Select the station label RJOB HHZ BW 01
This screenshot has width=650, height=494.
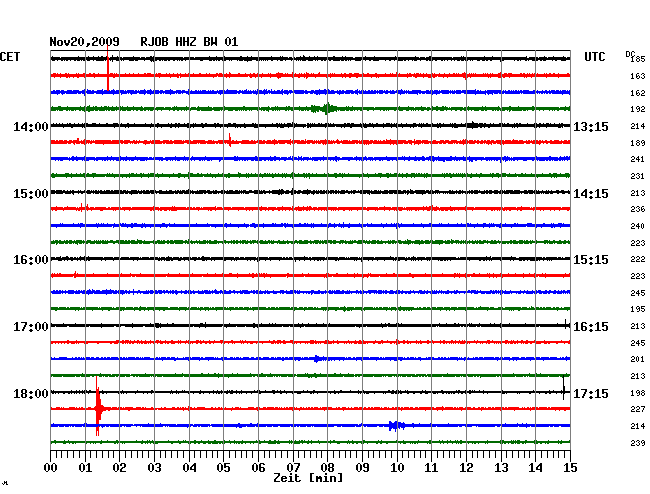[189, 42]
